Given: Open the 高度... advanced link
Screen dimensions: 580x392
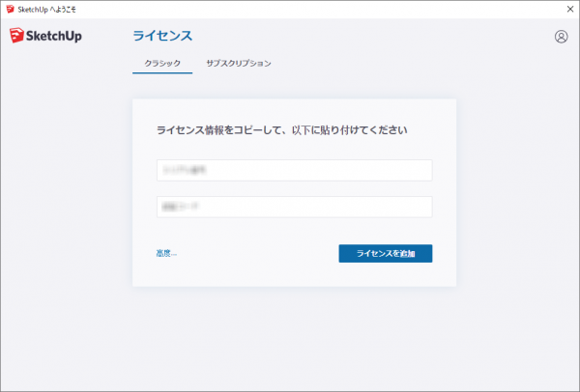Looking at the screenshot, I should (166, 254).
